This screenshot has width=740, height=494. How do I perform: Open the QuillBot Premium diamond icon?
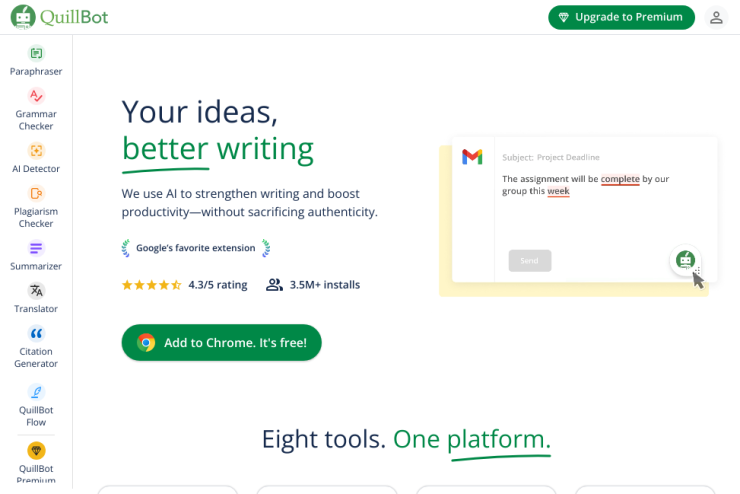coord(36,451)
